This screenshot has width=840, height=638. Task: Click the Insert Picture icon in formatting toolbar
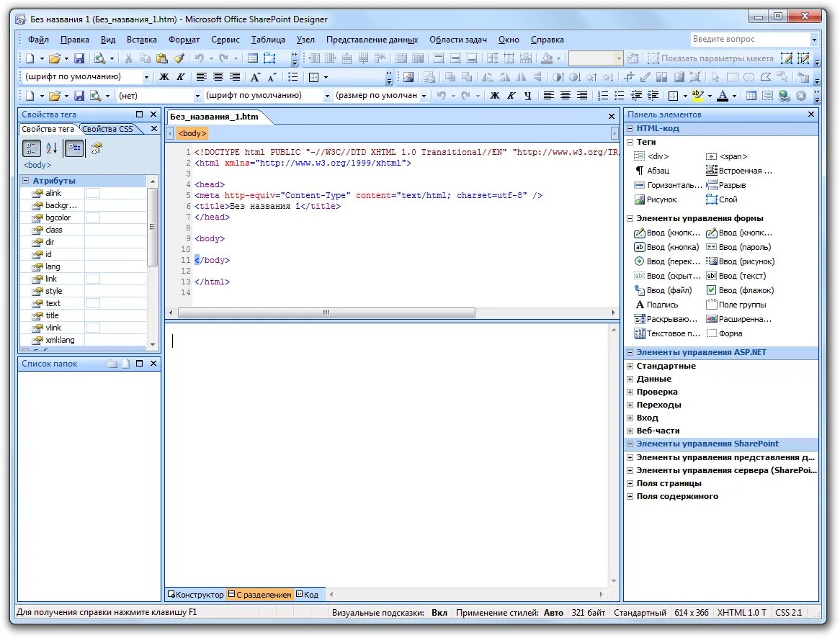pyautogui.click(x=408, y=77)
